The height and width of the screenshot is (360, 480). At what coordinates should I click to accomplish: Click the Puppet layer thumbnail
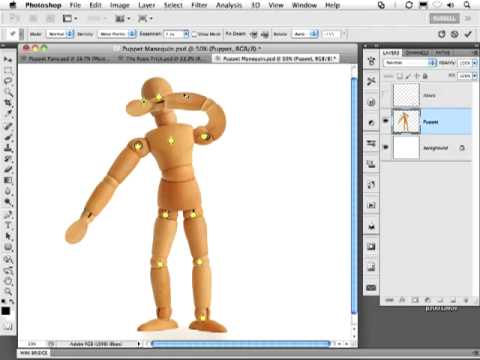406,121
